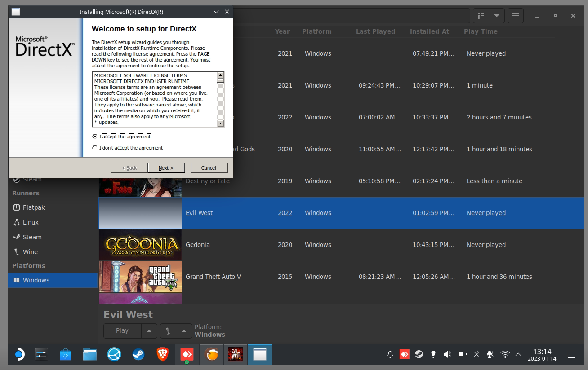This screenshot has height=370, width=588.
Task: Open the notifications bell in system tray
Action: (390, 355)
